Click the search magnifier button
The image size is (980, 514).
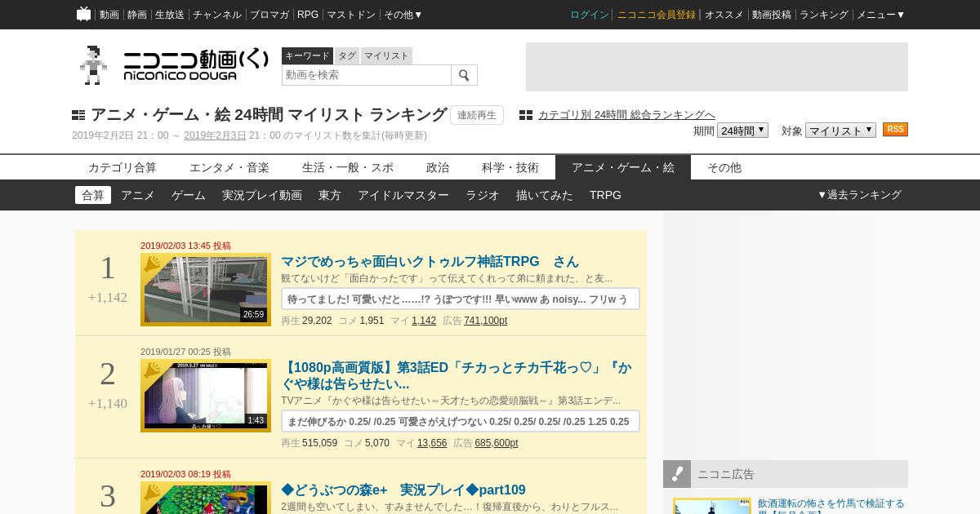click(464, 75)
